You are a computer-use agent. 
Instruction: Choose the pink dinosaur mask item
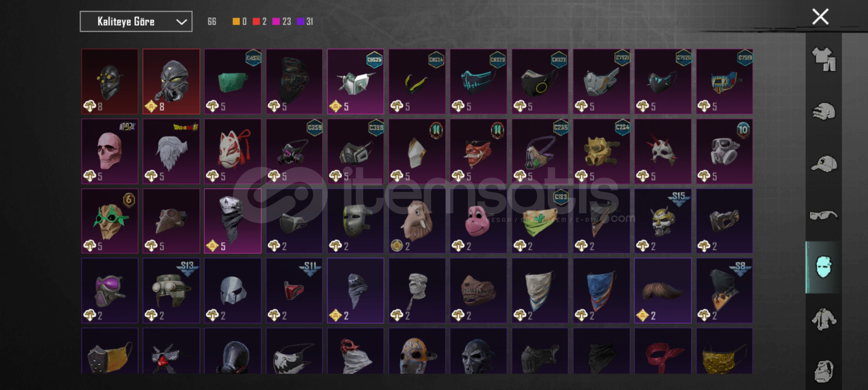coord(478,221)
